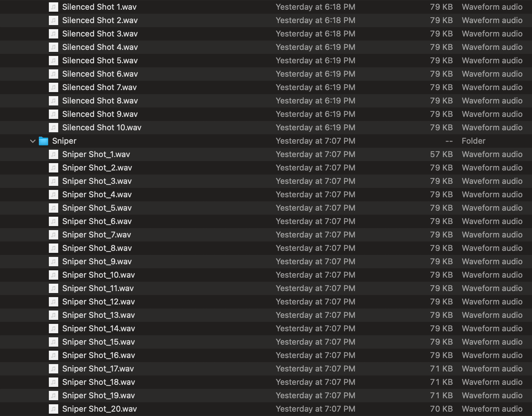Select Sniper Shot_4.wav file name
Viewport: 532px width, 416px height.
coord(97,195)
